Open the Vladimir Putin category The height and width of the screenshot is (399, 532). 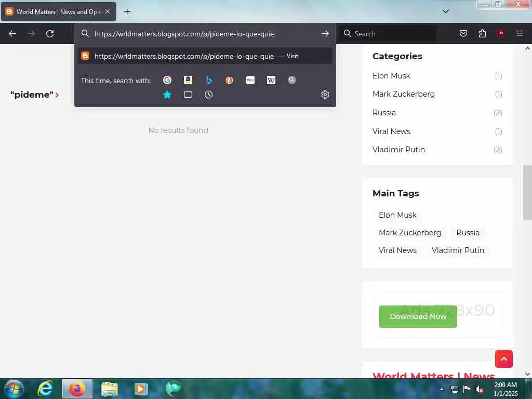(398, 150)
